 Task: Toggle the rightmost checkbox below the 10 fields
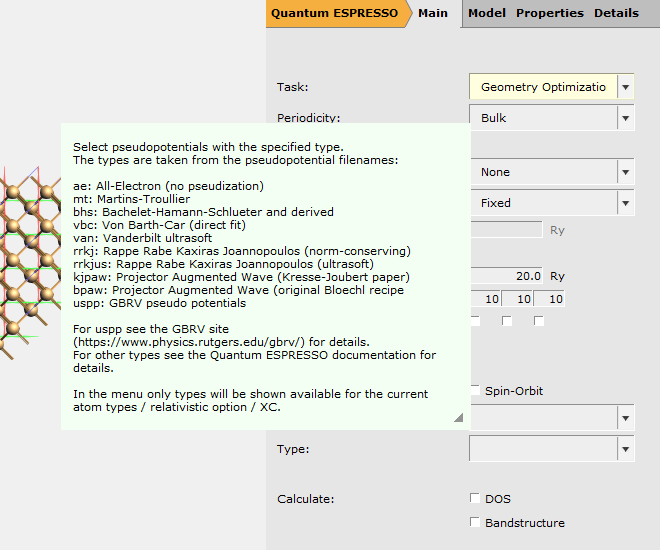pos(539,321)
